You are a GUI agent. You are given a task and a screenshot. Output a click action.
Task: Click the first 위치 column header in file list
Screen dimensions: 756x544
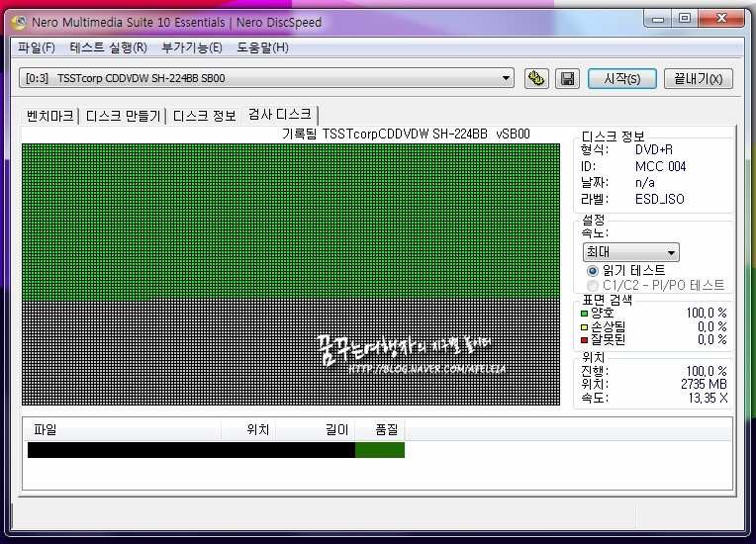248,429
